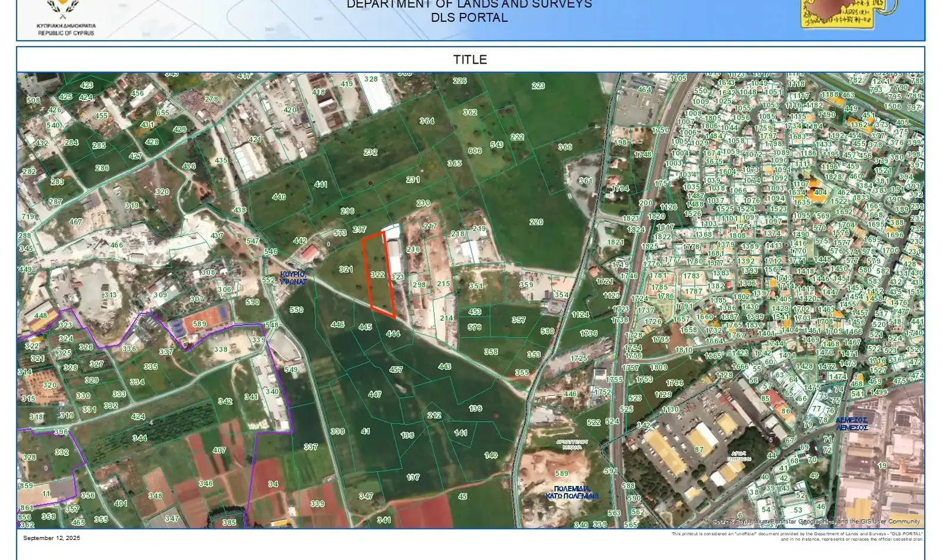Select parcel number 351
The height and width of the screenshot is (560, 942).
(476, 286)
